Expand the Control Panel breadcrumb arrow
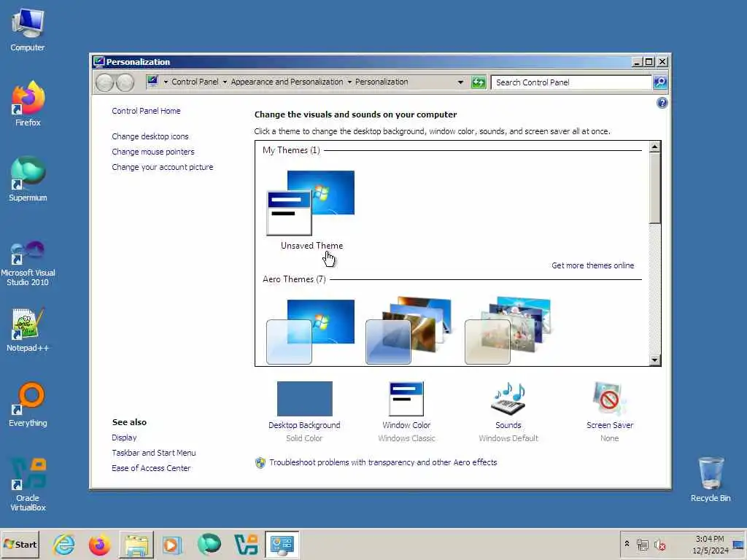The width and height of the screenshot is (747, 560). click(x=225, y=82)
